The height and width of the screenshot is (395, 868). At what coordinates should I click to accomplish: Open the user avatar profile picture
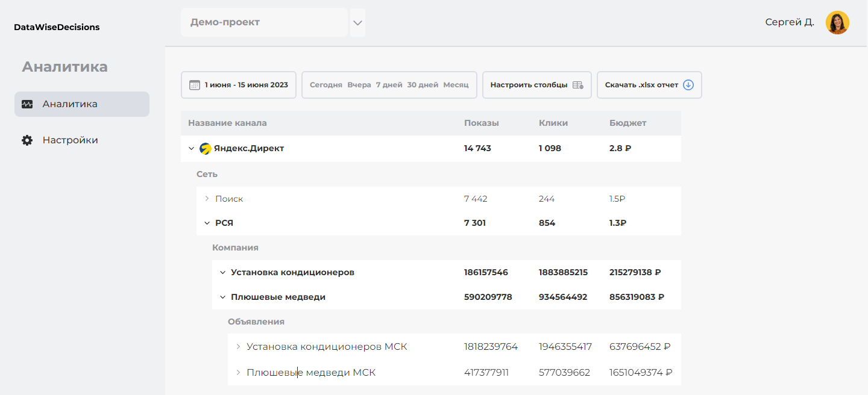[837, 22]
